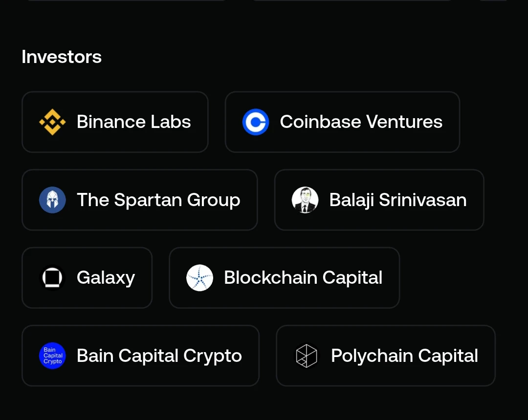Open the Binance Labs investor card
This screenshot has width=528, height=420.
click(x=115, y=122)
